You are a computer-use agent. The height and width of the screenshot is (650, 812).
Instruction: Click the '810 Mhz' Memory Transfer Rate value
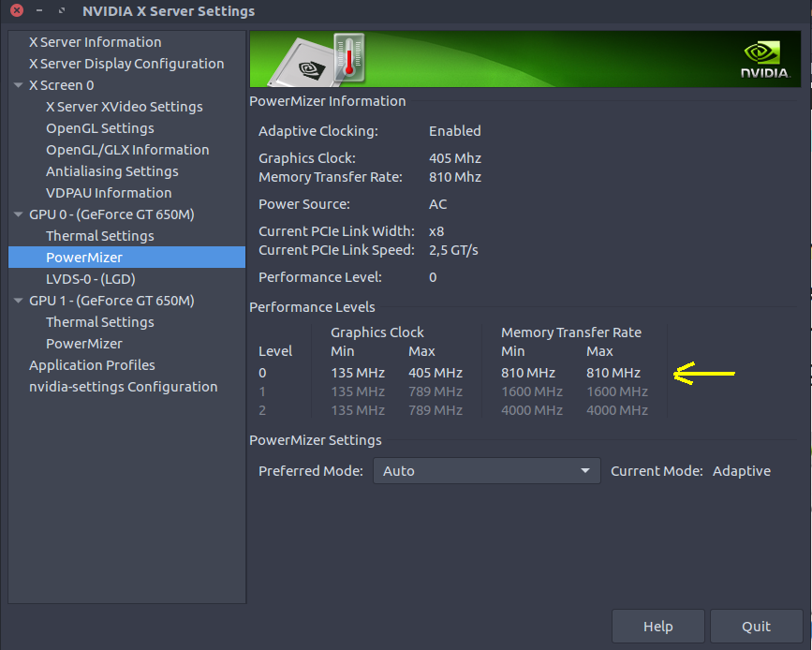[454, 177]
